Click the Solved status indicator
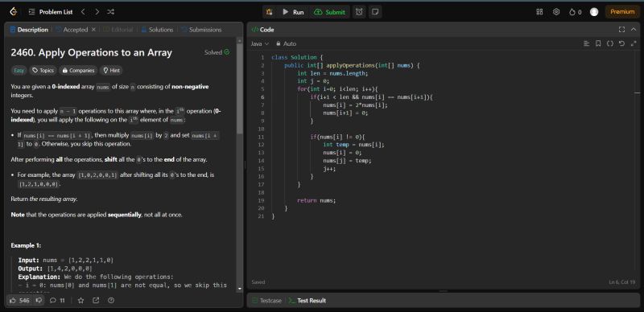This screenshot has width=644, height=312. (x=217, y=52)
